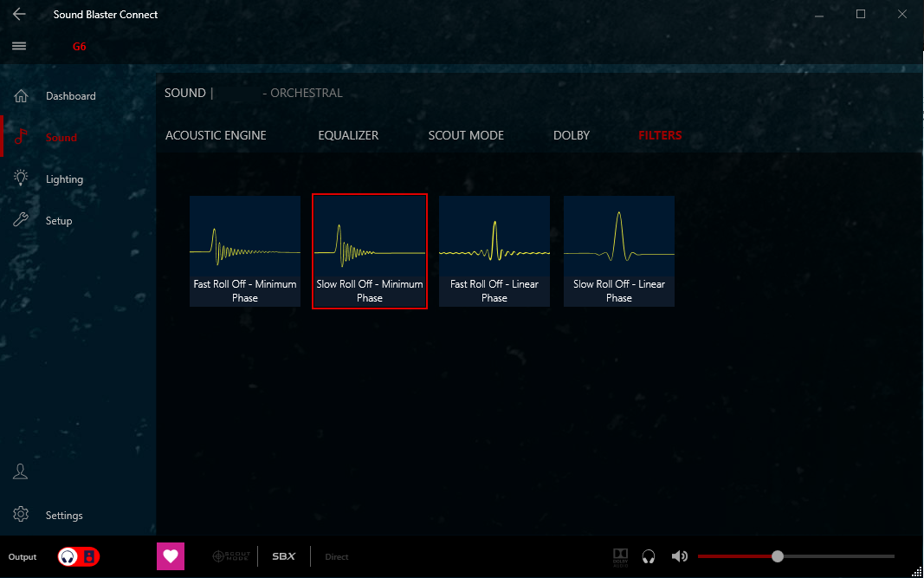The height and width of the screenshot is (578, 924).
Task: Click the pink heart favorite button
Action: [x=171, y=556]
